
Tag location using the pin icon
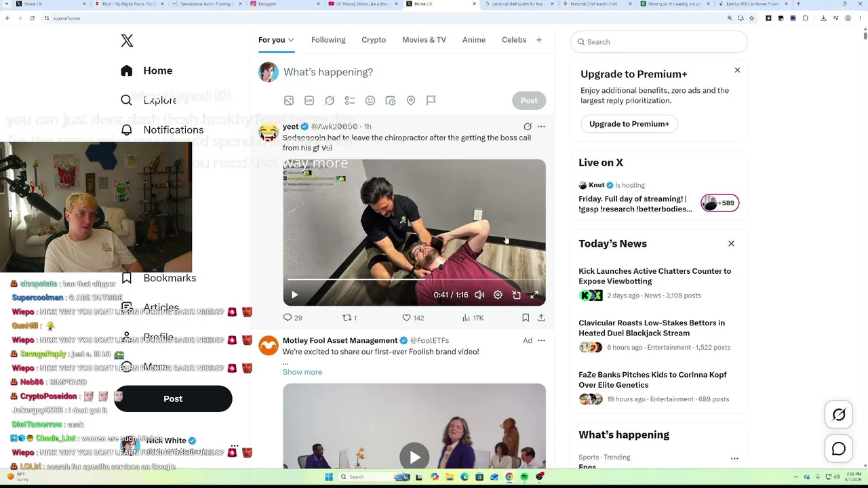click(411, 100)
